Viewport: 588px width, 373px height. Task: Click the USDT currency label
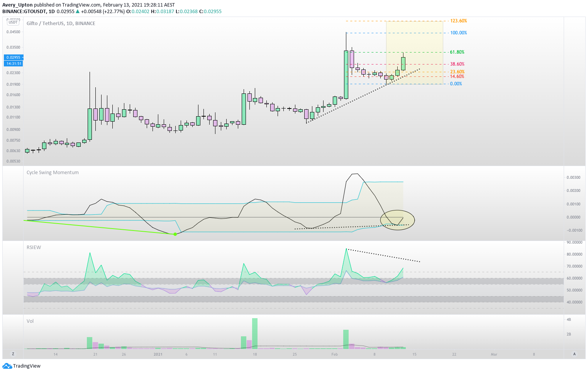click(13, 22)
